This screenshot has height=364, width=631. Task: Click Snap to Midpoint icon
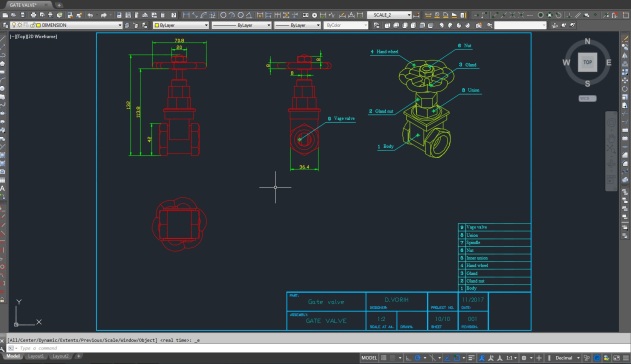click(x=503, y=15)
